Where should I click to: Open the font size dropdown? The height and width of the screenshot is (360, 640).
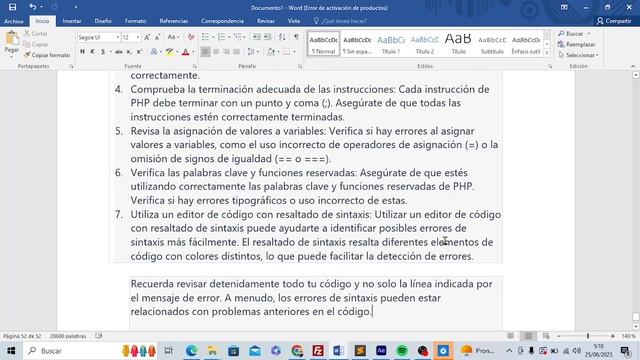[x=138, y=37]
